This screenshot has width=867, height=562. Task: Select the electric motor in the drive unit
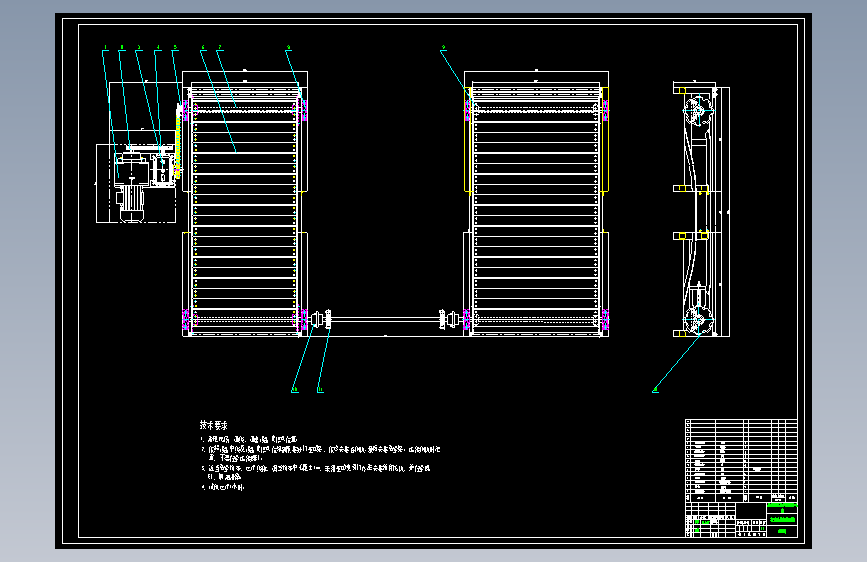(132, 202)
